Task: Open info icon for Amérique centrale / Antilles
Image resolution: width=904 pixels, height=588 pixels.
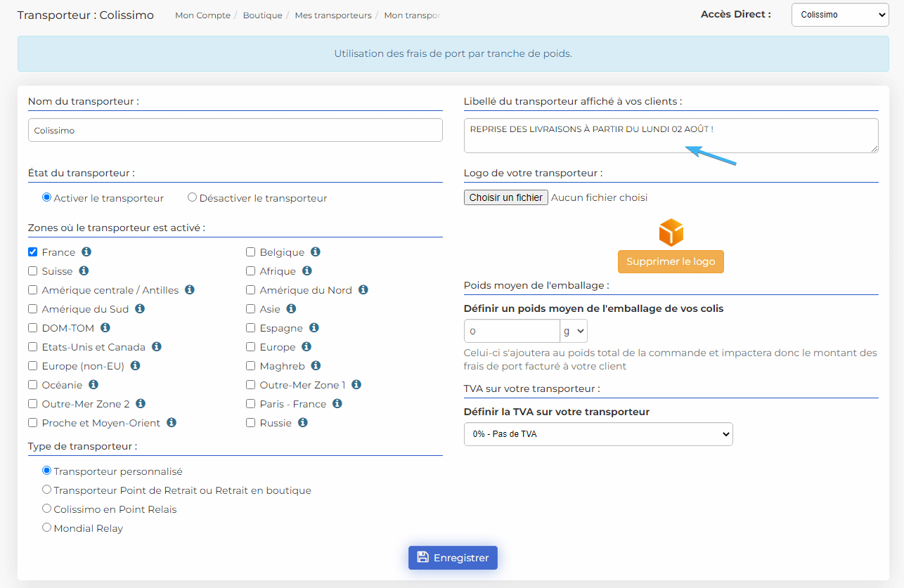Action: tap(190, 289)
